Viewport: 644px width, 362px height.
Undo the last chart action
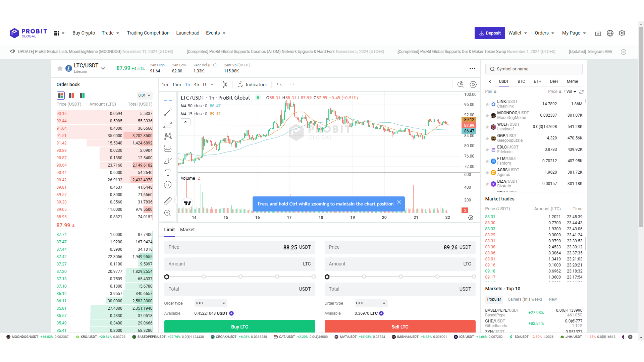pos(279,84)
